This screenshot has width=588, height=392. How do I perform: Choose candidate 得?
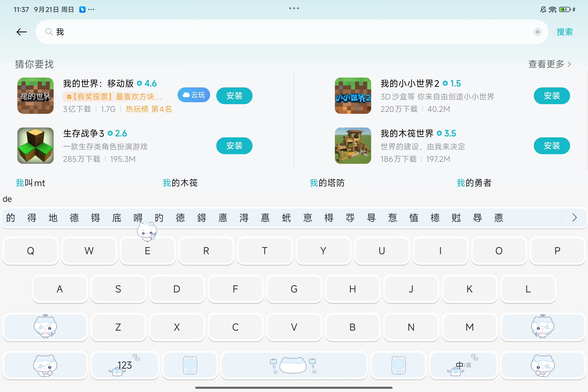(x=32, y=218)
